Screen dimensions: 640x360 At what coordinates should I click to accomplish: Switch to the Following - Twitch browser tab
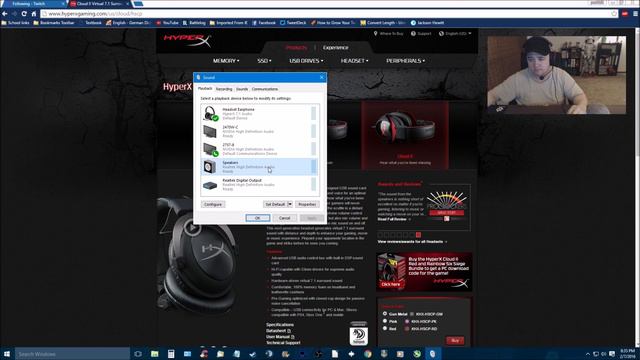[x=33, y=4]
